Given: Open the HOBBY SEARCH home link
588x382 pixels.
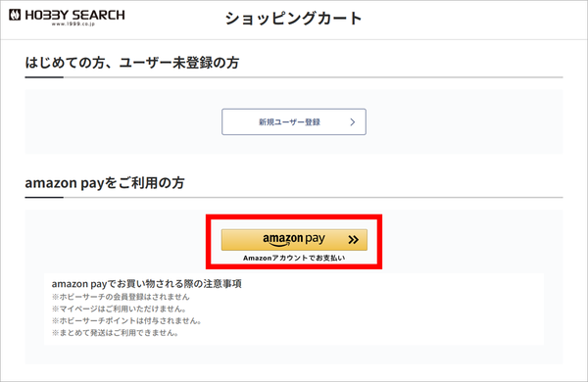Looking at the screenshot, I should point(67,18).
